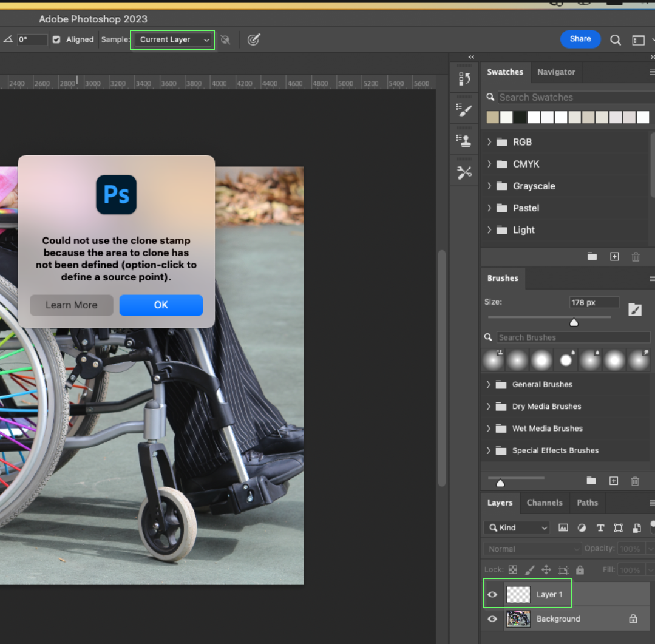
Task: Filter layers to show adjustment layers
Action: pos(582,528)
